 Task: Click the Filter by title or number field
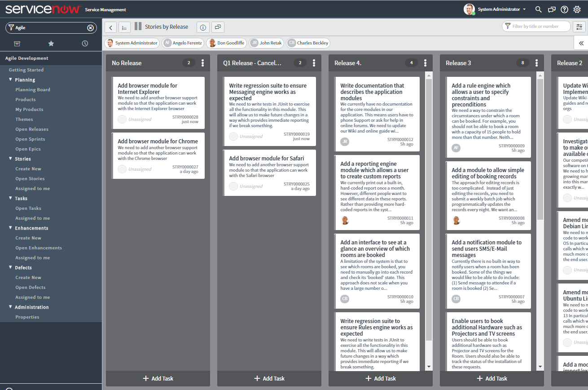click(536, 26)
